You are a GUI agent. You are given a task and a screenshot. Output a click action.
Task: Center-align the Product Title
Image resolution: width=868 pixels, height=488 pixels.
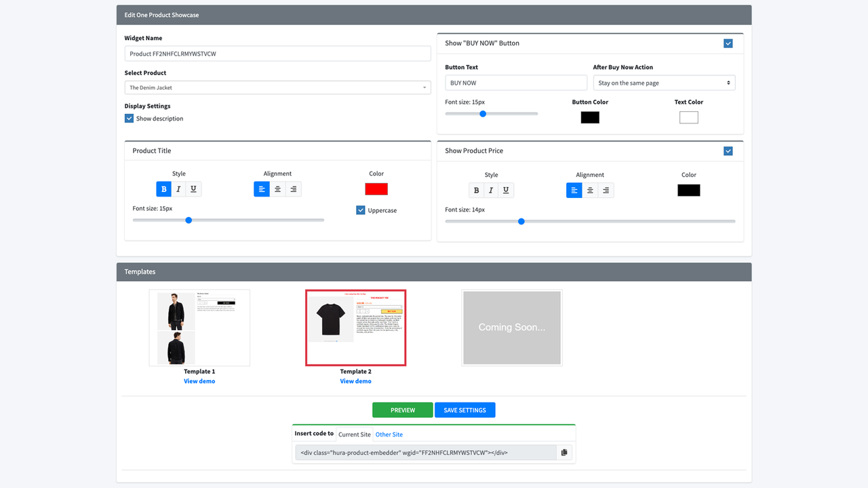[277, 189]
